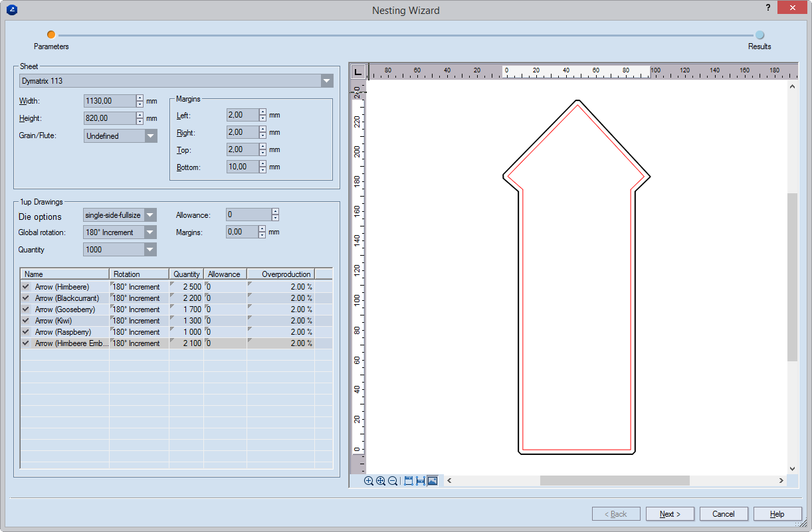The image size is (812, 532).
Task: Open the Dymatrix 113 sheet dropdown
Action: pos(326,81)
